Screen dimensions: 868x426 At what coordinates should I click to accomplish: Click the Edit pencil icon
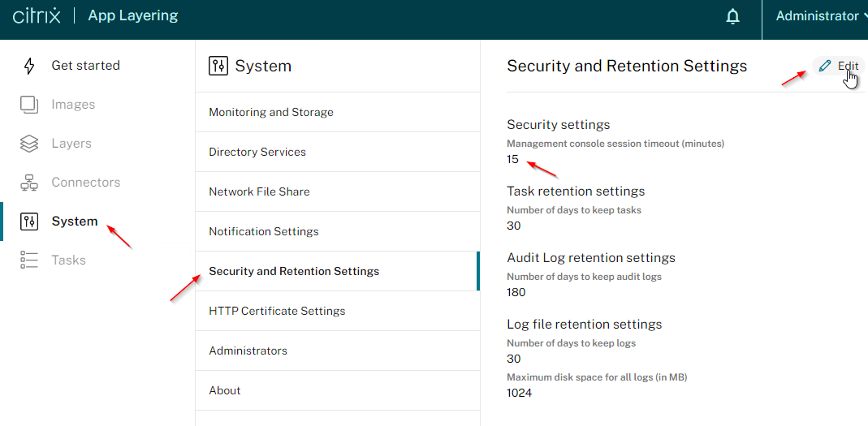point(825,67)
